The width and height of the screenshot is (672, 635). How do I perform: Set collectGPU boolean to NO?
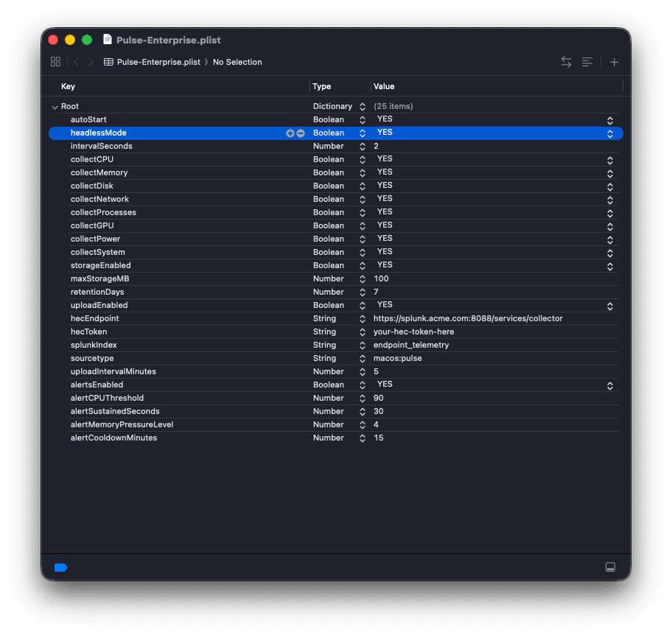click(609, 226)
